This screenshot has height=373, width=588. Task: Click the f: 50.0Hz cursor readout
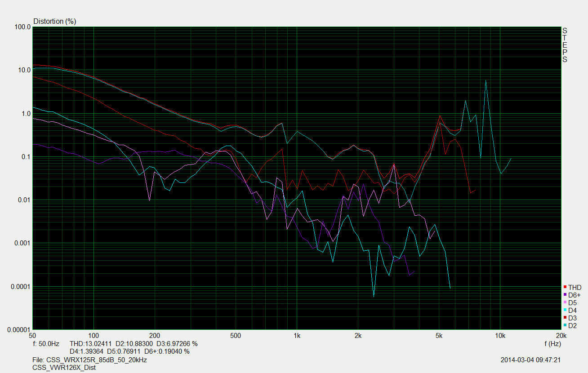click(x=46, y=343)
